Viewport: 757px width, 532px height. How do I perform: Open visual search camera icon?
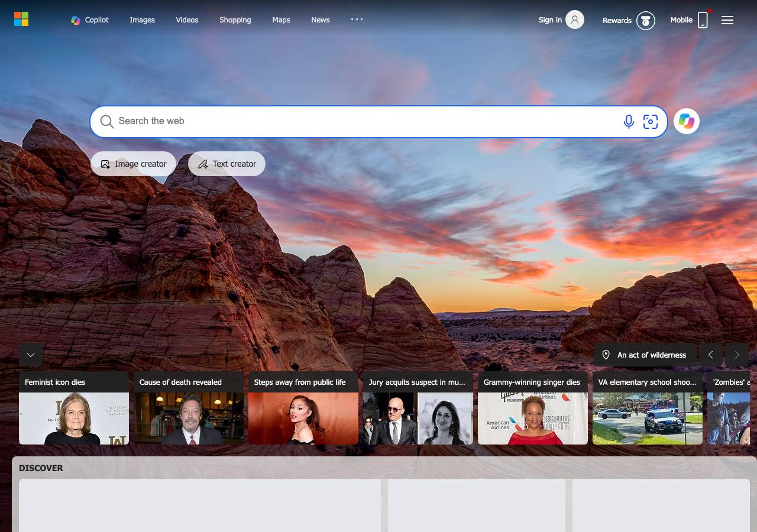click(651, 122)
